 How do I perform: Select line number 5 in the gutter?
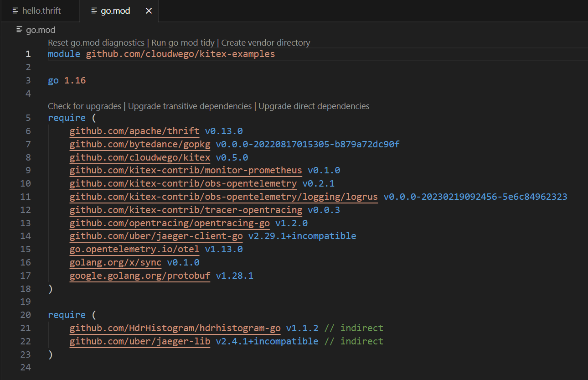tap(28, 117)
